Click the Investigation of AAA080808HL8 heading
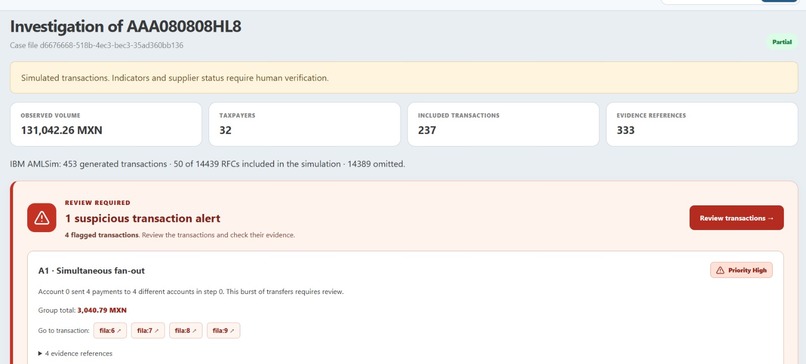The width and height of the screenshot is (806, 364). point(125,27)
